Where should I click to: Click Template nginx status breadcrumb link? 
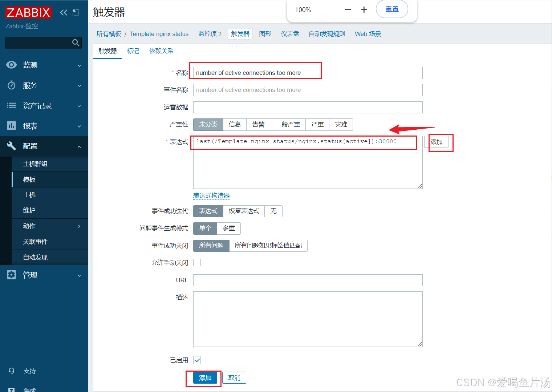pos(159,34)
